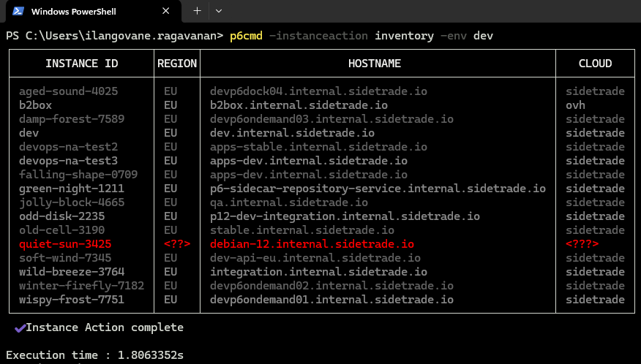
Task: Click hostname integration.internal.sidetrade.io
Action: [318, 272]
